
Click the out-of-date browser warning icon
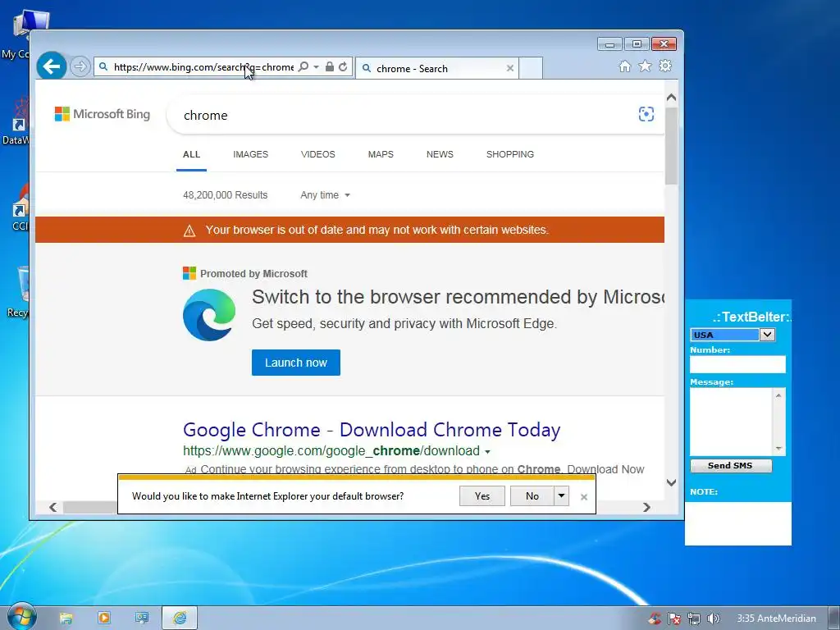pyautogui.click(x=189, y=231)
